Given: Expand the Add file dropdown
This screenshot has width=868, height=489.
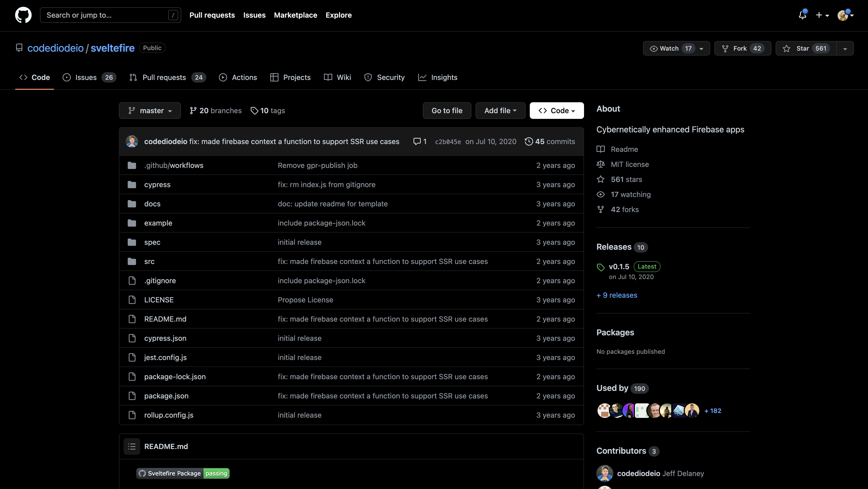Looking at the screenshot, I should click(500, 111).
